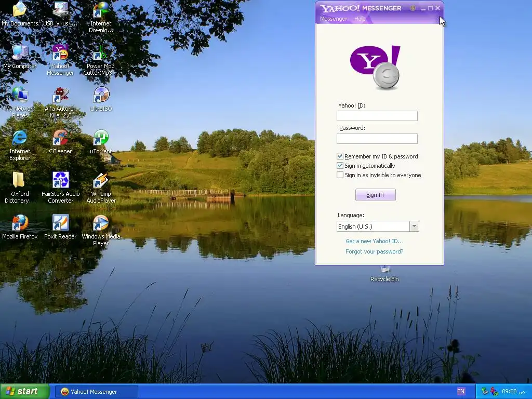Open the Help menu
The height and width of the screenshot is (399, 532).
click(x=360, y=19)
